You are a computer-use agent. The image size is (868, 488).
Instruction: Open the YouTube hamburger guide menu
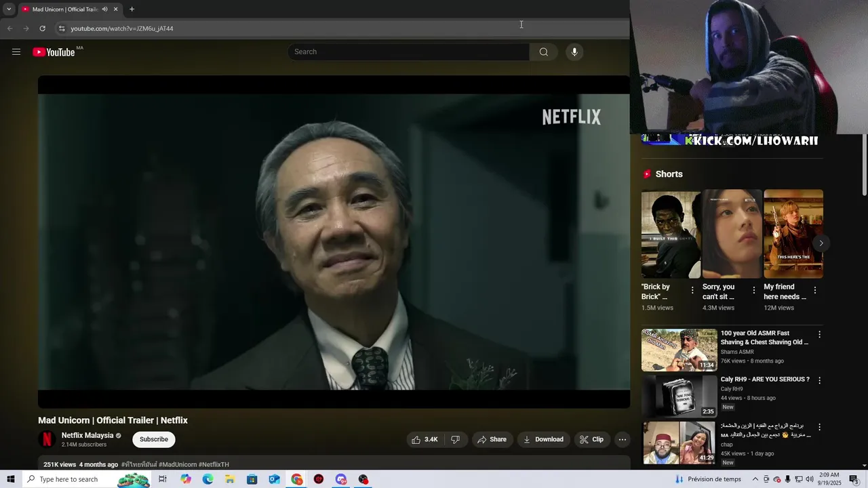click(16, 52)
